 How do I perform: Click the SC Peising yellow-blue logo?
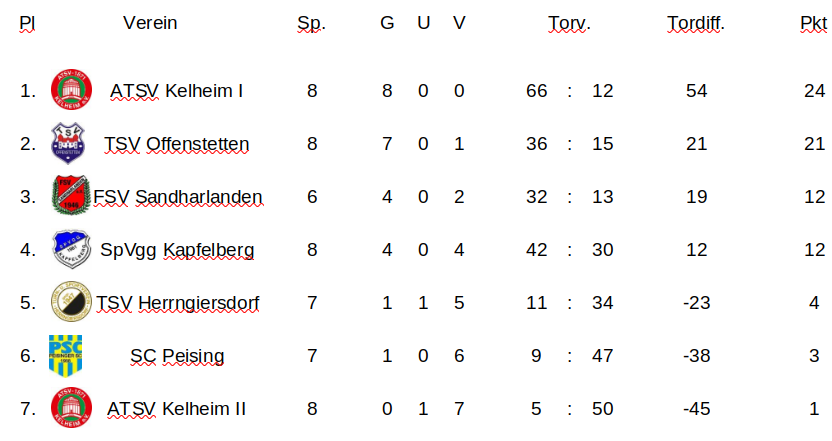coord(66,355)
